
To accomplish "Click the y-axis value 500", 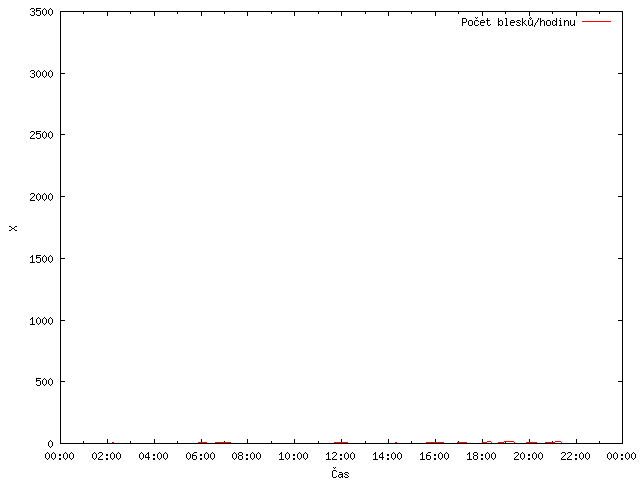I will 44,382.
